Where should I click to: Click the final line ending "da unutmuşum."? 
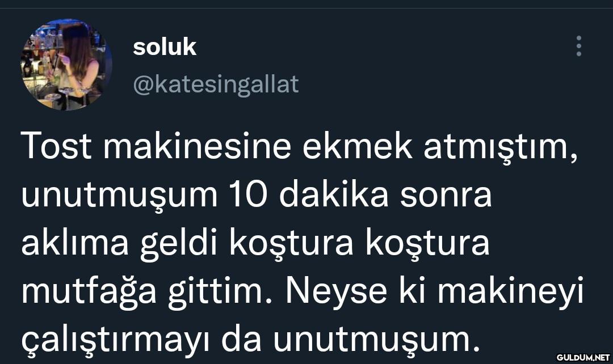point(247,340)
